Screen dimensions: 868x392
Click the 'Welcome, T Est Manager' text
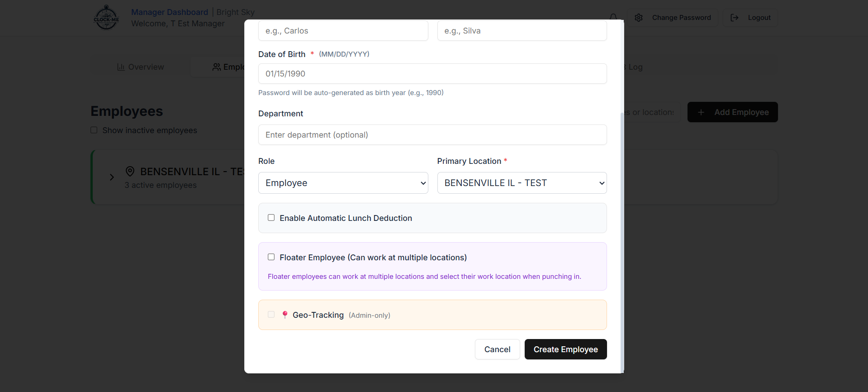(x=178, y=24)
